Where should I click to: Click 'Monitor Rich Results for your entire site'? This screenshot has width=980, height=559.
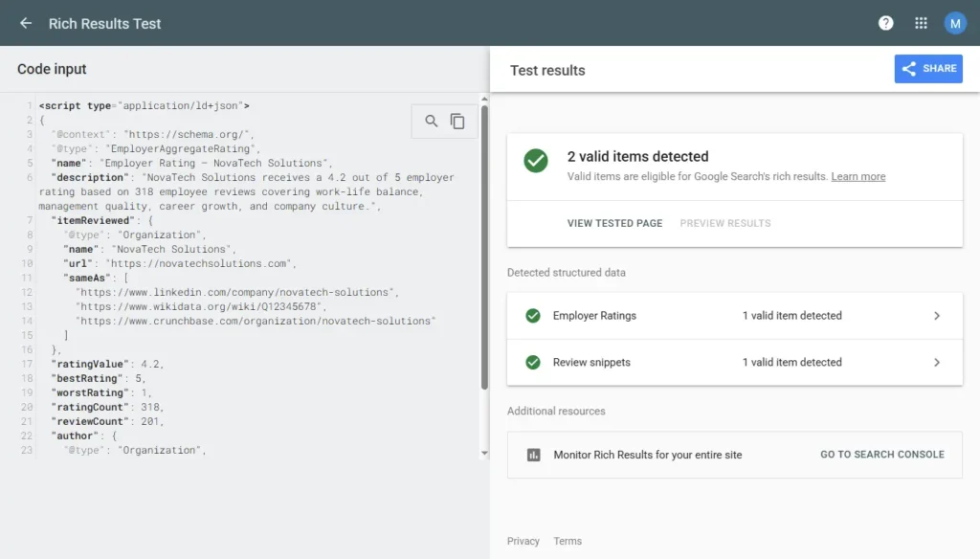click(x=648, y=455)
